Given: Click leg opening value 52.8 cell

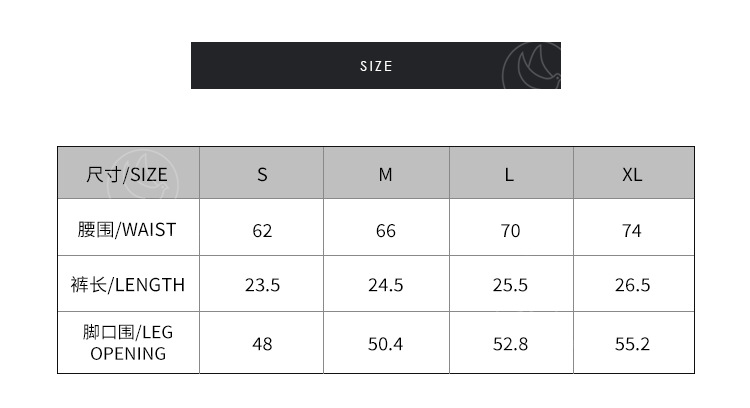Looking at the screenshot, I should click(x=510, y=344).
